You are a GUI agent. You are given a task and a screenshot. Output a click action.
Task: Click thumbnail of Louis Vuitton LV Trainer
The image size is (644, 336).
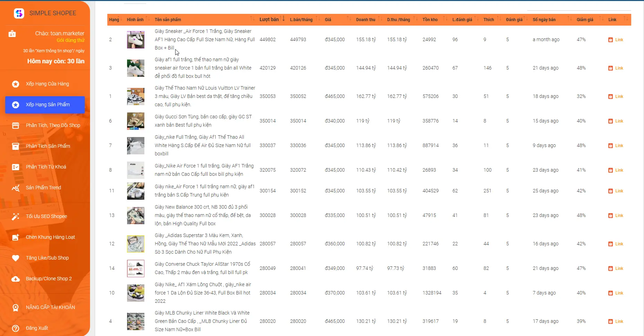(x=136, y=96)
